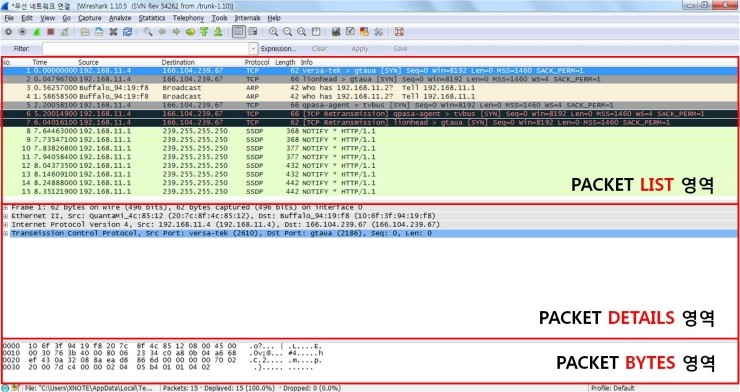
Task: Find a packet with magnifier icon
Action: pos(148,32)
